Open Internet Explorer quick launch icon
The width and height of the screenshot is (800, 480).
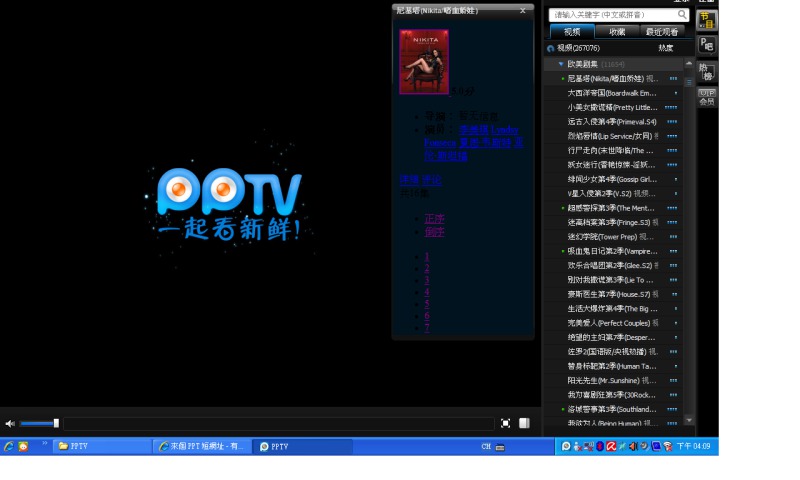[9, 446]
